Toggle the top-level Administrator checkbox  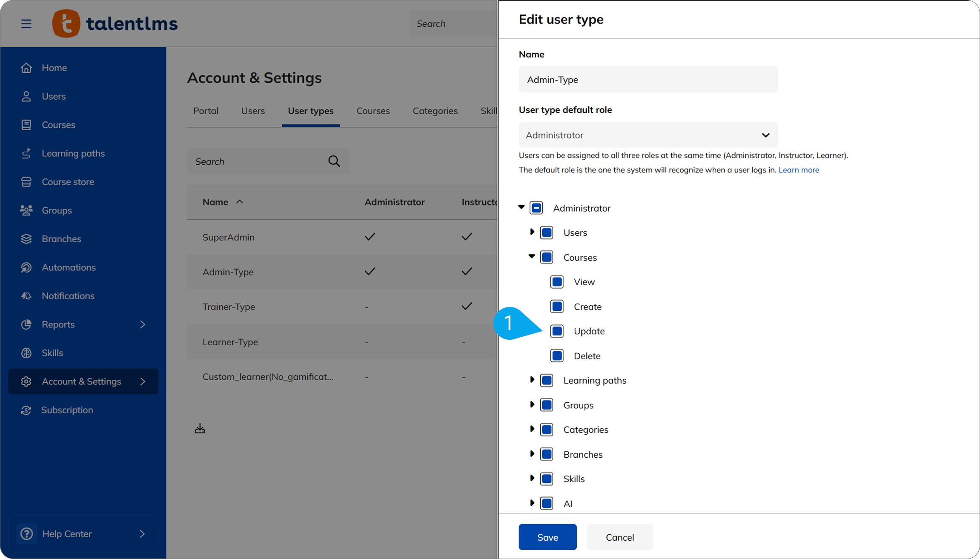point(536,208)
